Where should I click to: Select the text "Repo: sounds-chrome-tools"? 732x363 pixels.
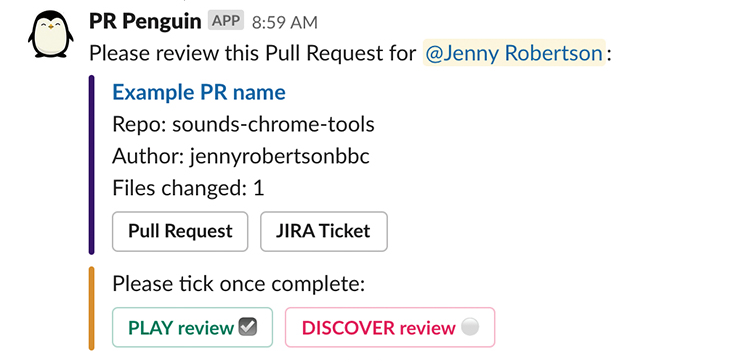243,125
